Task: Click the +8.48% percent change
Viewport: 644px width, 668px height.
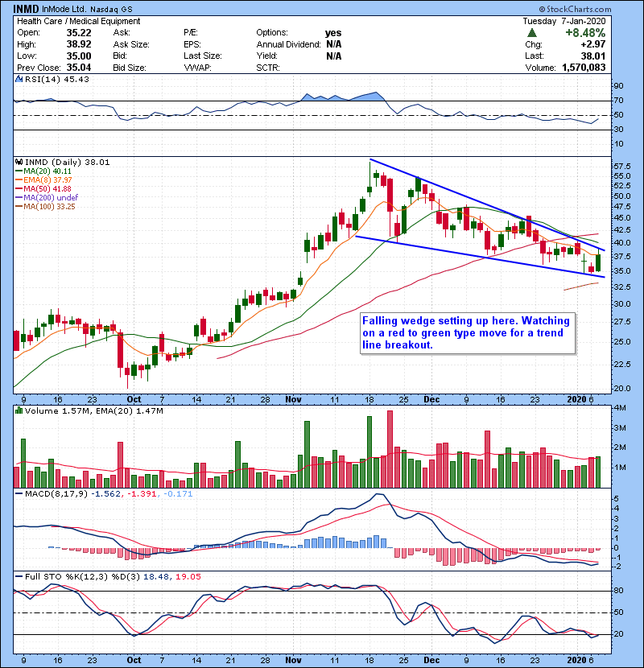Action: pos(585,33)
